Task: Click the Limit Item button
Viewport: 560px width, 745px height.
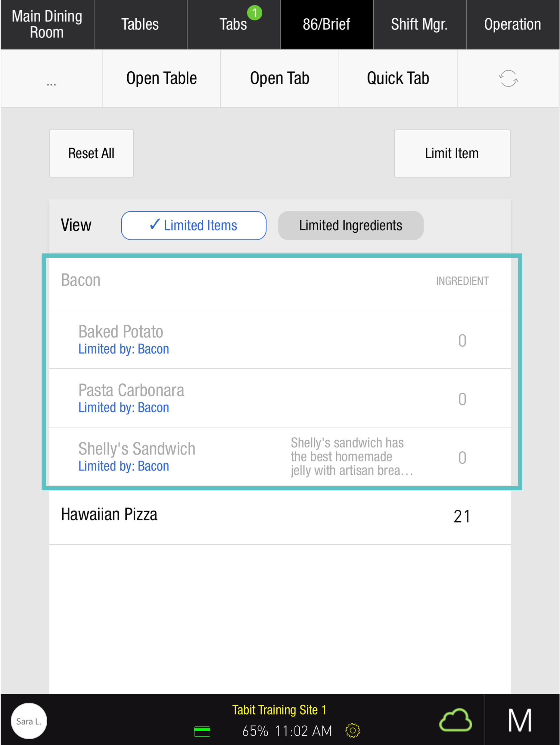Action: [x=452, y=154]
